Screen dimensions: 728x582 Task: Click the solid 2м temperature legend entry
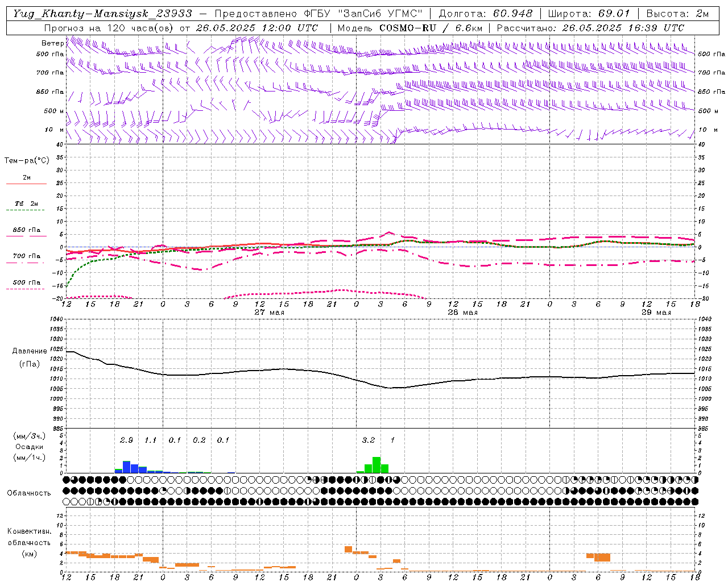[x=26, y=180]
